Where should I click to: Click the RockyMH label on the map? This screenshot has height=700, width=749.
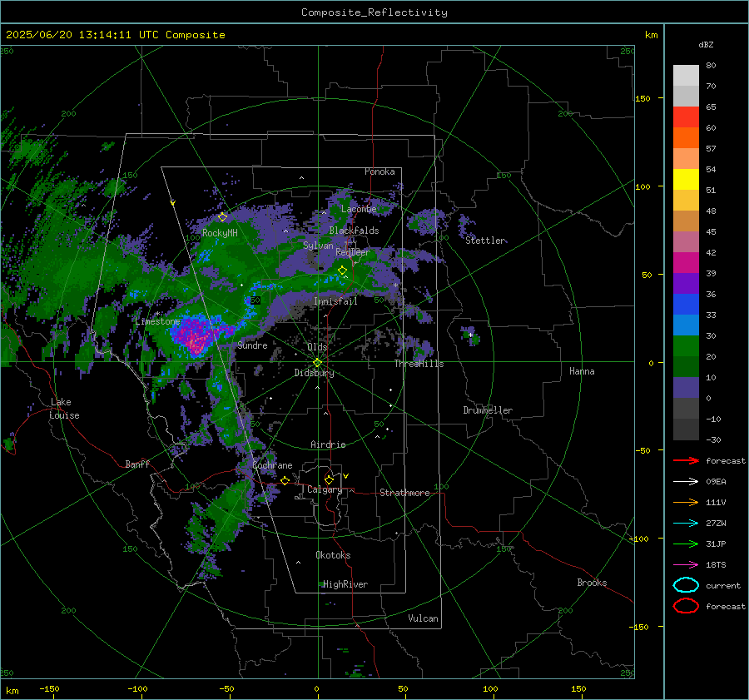(220, 233)
